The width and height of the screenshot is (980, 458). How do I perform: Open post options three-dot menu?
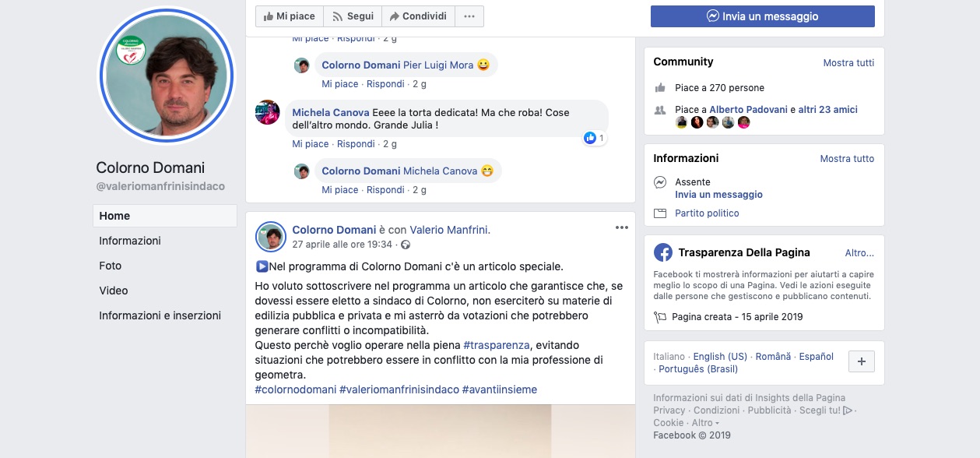coord(621,227)
